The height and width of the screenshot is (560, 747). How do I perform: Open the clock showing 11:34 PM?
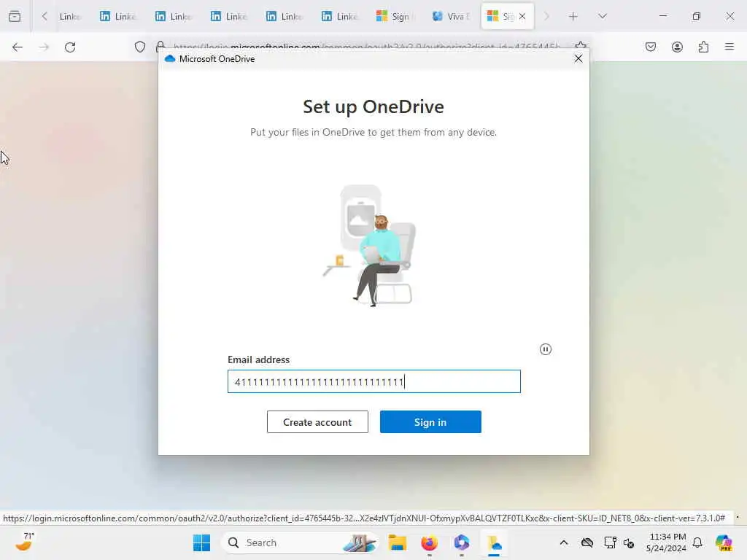pyautogui.click(x=667, y=542)
